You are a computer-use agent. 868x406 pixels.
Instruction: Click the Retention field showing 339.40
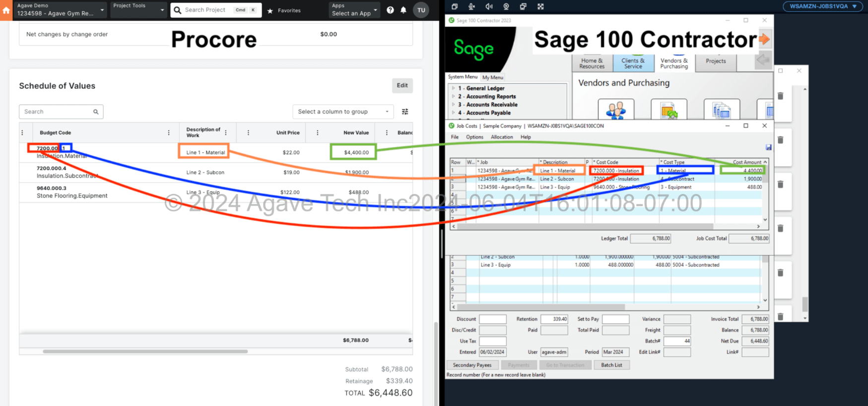[x=554, y=319]
